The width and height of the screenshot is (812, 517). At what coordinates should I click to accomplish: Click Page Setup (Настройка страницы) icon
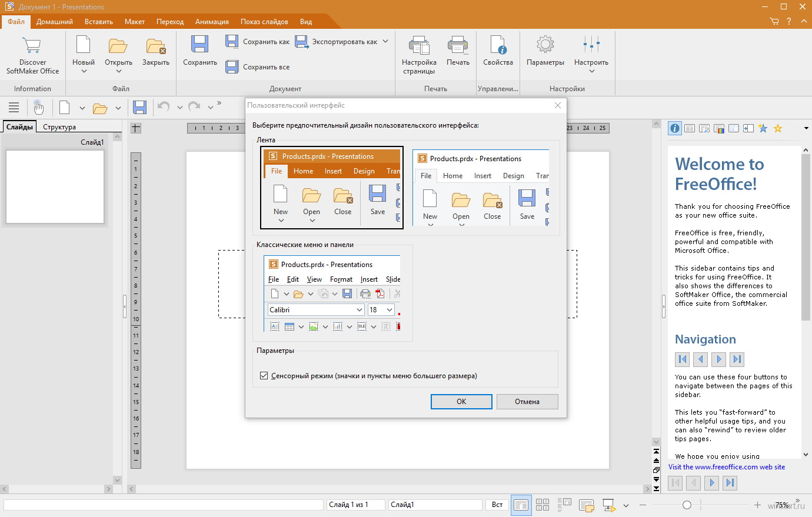tap(419, 46)
